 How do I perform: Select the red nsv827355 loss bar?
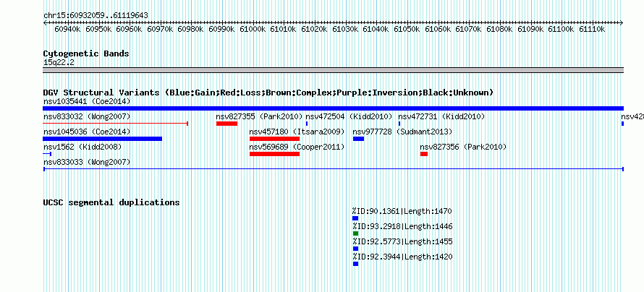click(226, 124)
